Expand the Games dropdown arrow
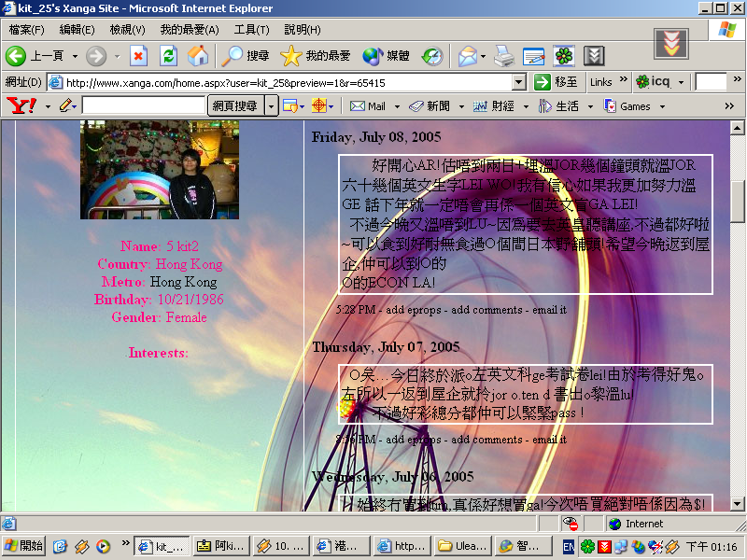The width and height of the screenshot is (747, 560). 662,106
